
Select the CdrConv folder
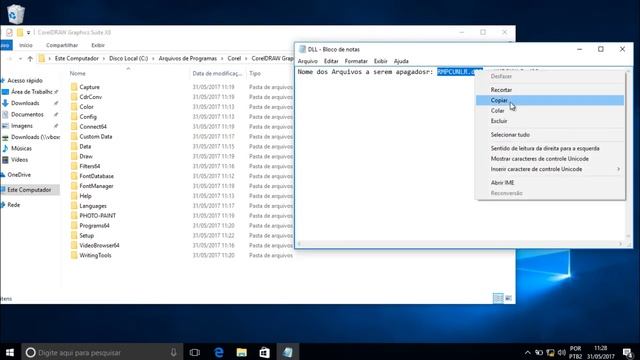click(x=91, y=97)
